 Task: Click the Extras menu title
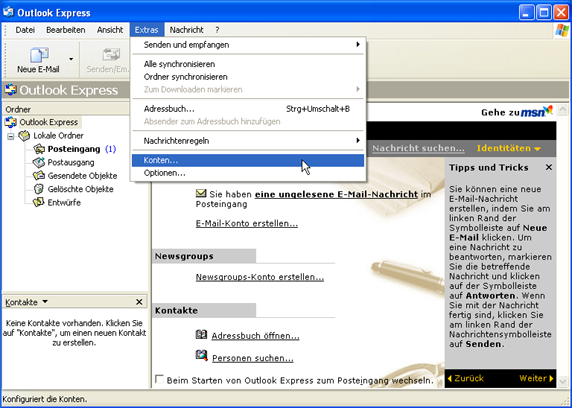147,30
